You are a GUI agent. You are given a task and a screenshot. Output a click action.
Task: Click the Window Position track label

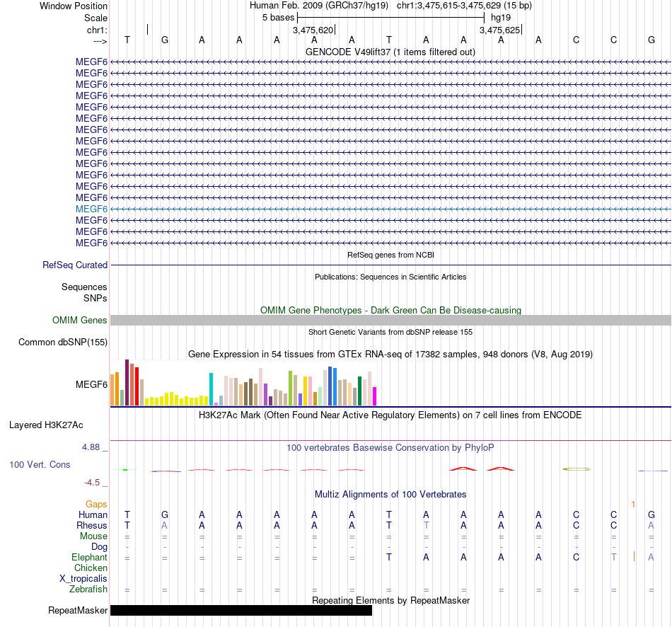pyautogui.click(x=74, y=6)
